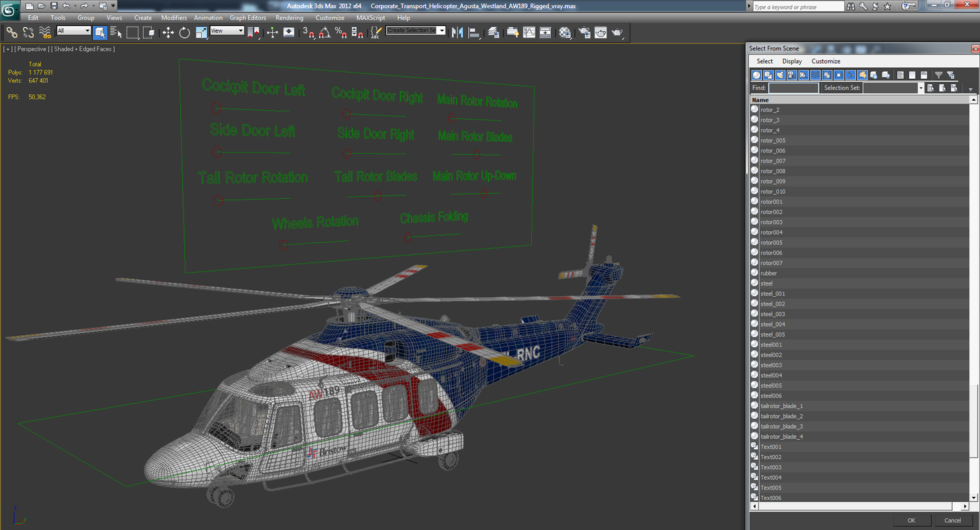Click the Render Production teapot icon
Viewport: 980px width, 530px height.
tap(617, 32)
